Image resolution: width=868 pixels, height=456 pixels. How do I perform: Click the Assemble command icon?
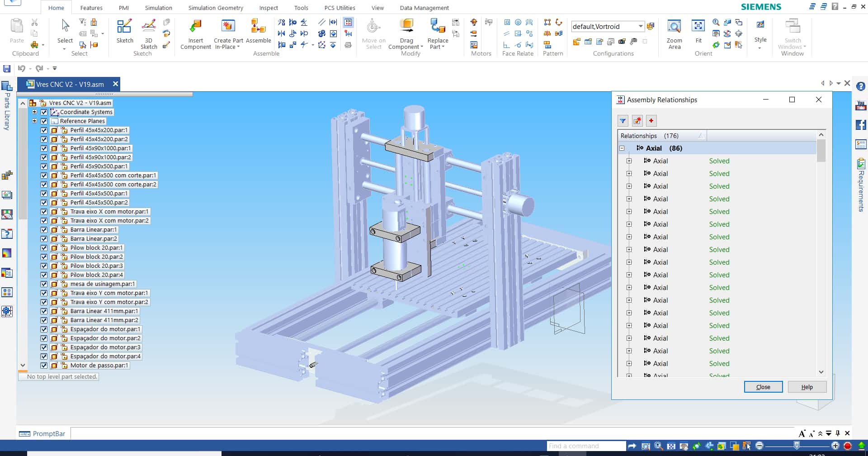[258, 28]
